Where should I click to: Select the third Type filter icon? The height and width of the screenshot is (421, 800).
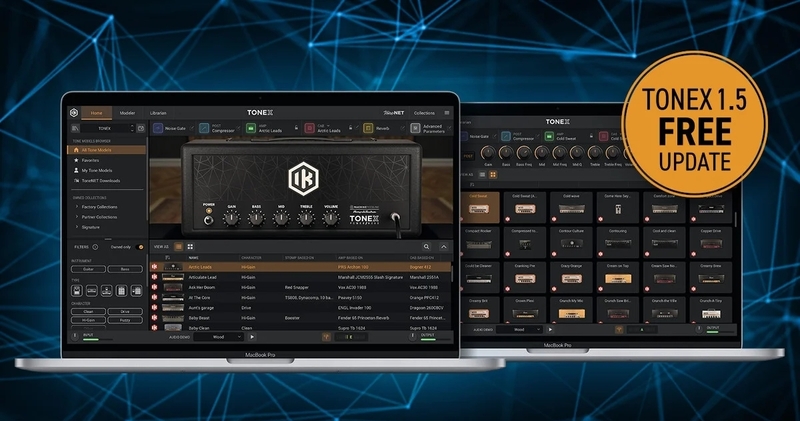pos(107,291)
